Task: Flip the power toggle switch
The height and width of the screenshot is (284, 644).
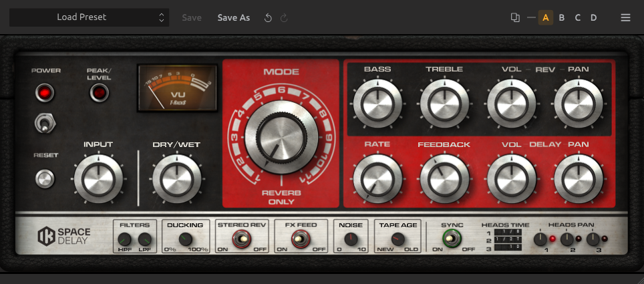Action: [44, 124]
